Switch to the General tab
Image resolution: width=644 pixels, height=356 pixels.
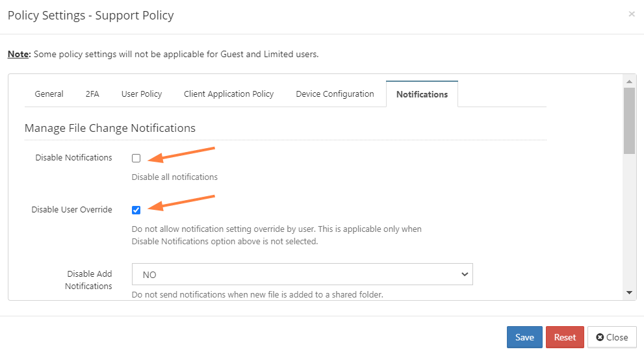pos(49,94)
